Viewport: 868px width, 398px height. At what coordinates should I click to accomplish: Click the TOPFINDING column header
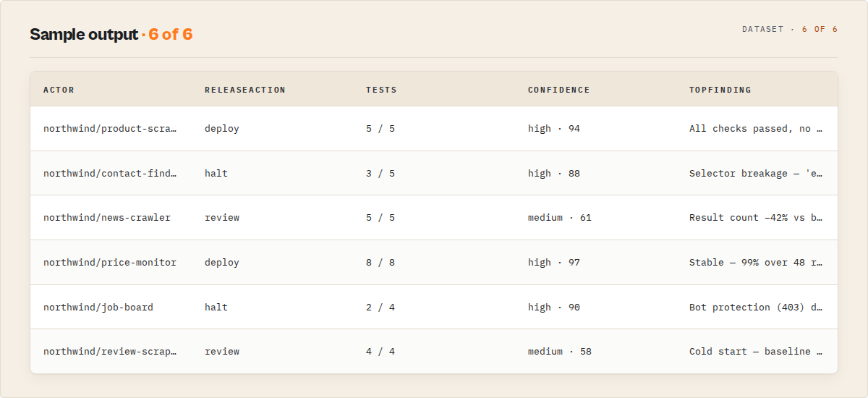coord(720,90)
